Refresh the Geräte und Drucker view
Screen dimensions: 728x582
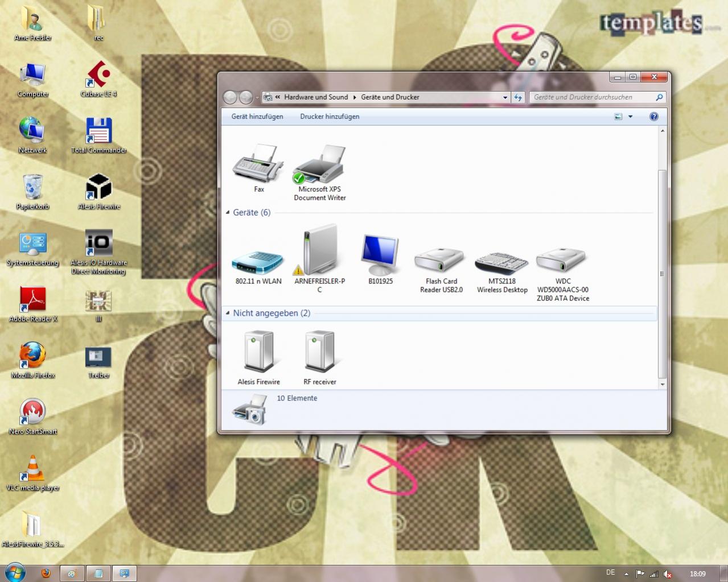click(518, 98)
